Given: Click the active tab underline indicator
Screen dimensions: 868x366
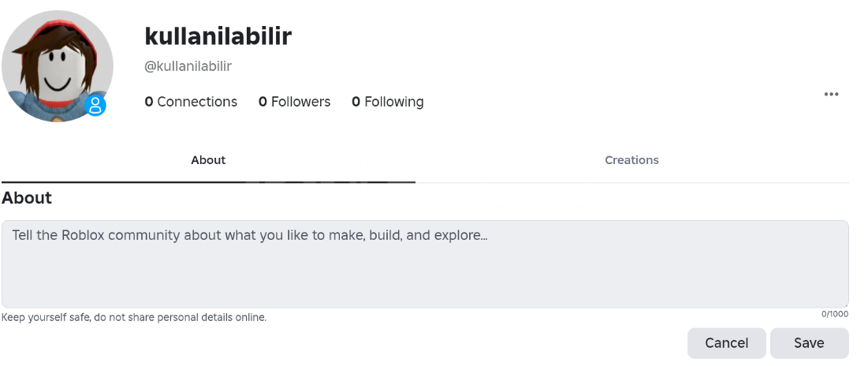Looking at the screenshot, I should click(x=208, y=182).
